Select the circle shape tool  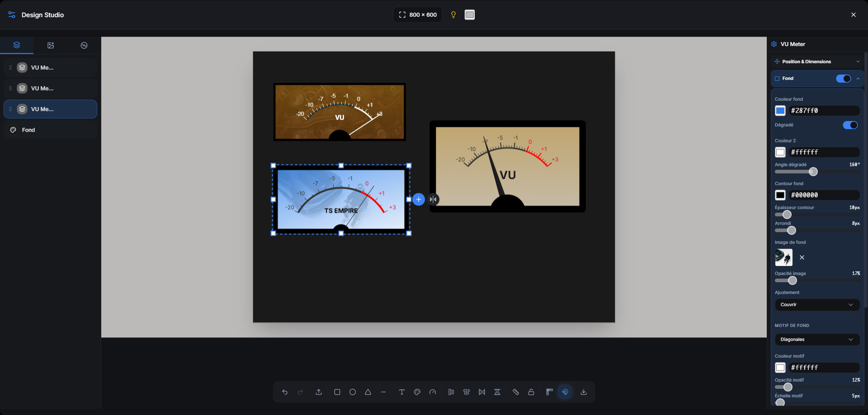(353, 392)
